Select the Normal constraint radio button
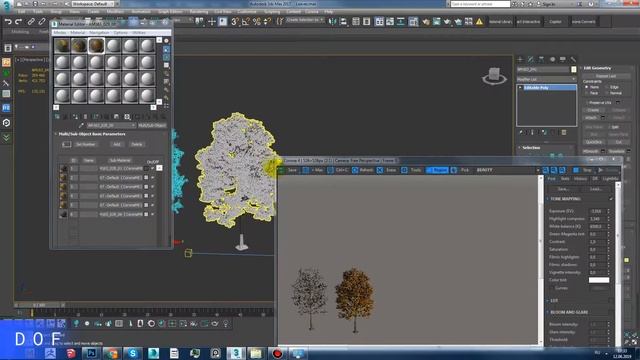This screenshot has width=640, height=360. [x=607, y=93]
